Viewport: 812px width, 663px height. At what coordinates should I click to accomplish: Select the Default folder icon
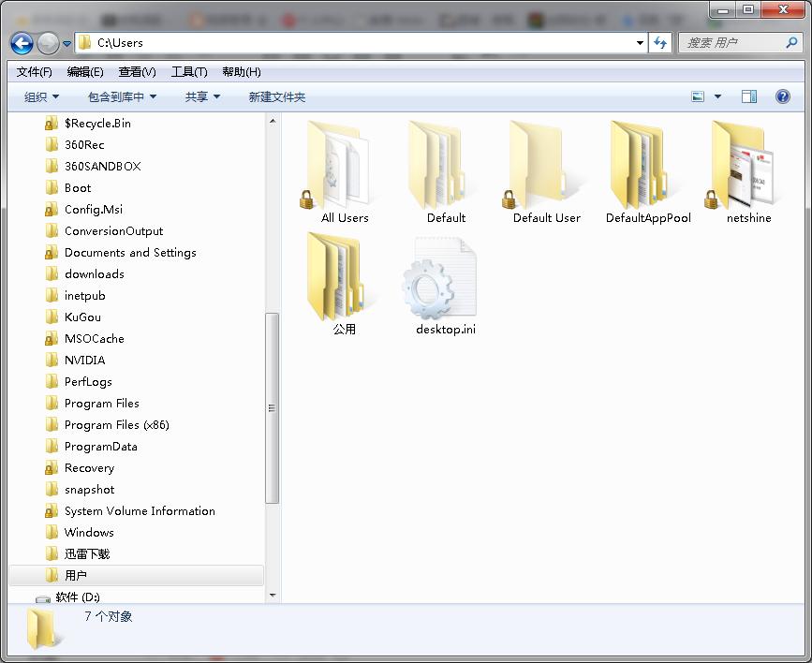click(x=438, y=165)
